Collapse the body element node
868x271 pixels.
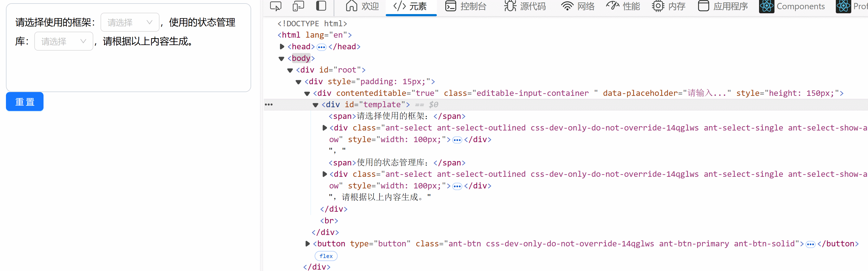pos(282,58)
